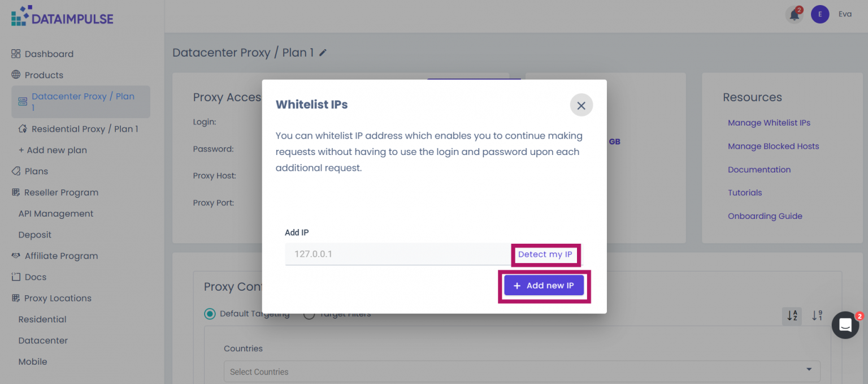Sort alphabetically with the A-Z icon
Screen dimensions: 868x384
point(792,316)
